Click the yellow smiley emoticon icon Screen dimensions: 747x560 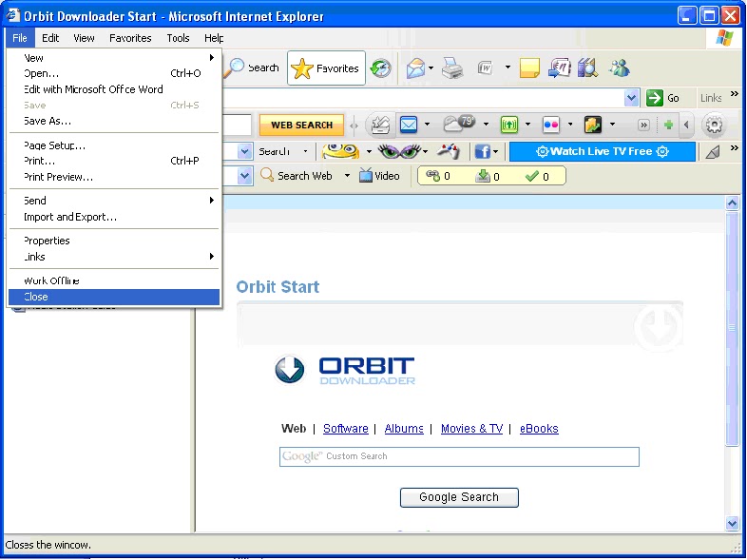(x=340, y=151)
